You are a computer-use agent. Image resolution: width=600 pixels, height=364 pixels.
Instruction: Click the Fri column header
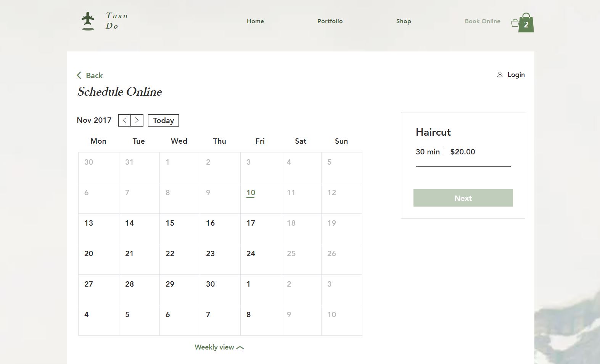(x=260, y=141)
